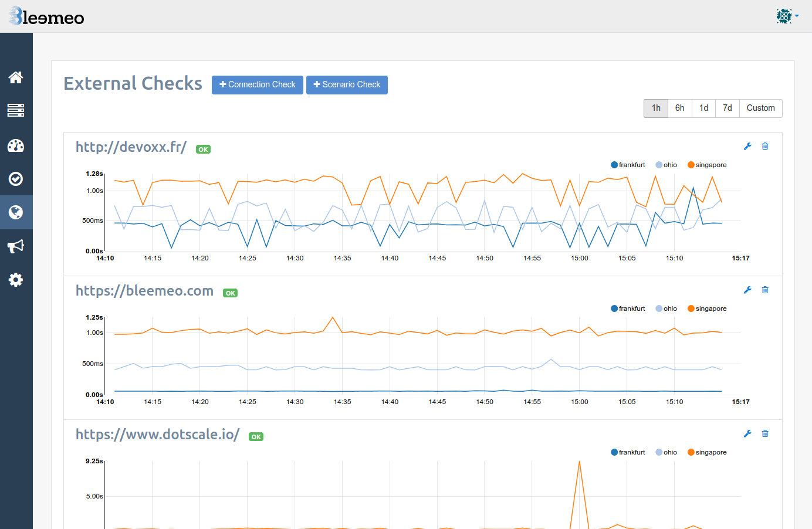Toggle ohio series in devoxx.fr chart

coord(666,165)
